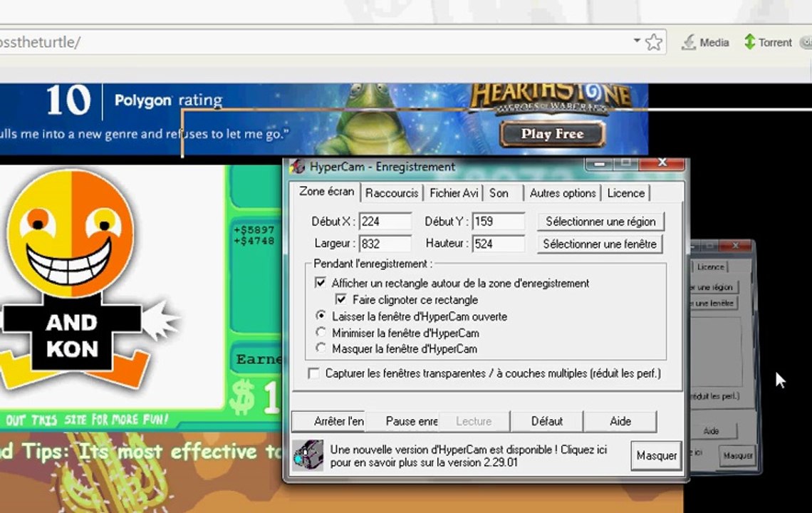Click the Largeur input field

pos(385,244)
